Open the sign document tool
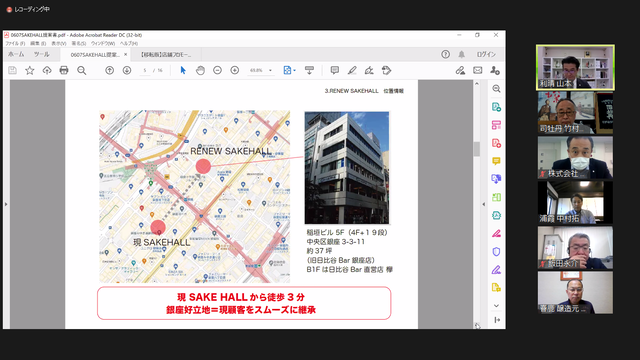The image size is (640, 360). point(369,71)
